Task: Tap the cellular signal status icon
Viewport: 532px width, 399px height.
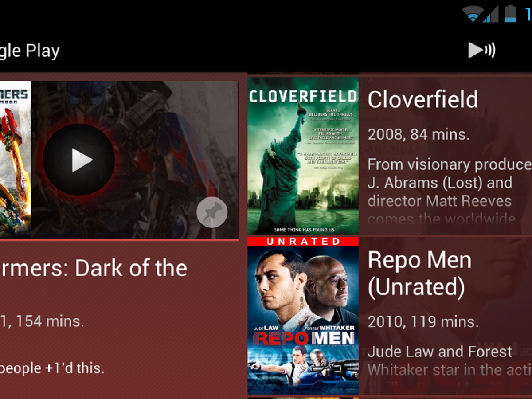Action: tap(491, 14)
